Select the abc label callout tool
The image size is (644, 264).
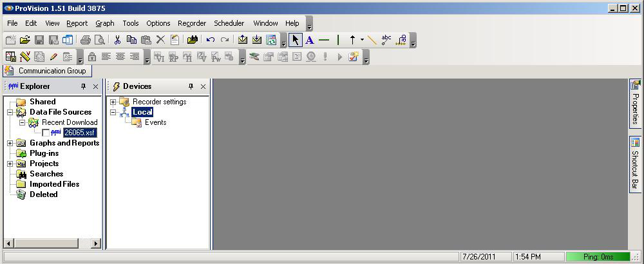386,40
